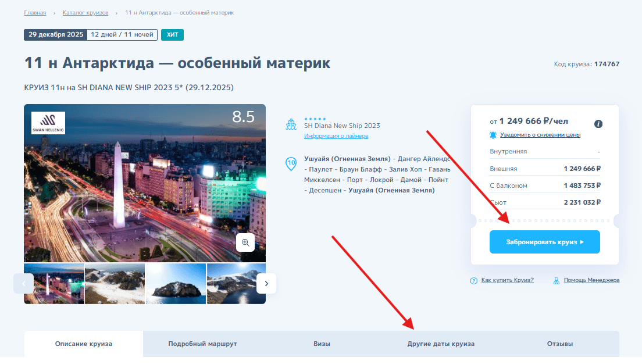Open the Подробный маршрут tab
The width and height of the screenshot is (642, 364).
click(202, 344)
